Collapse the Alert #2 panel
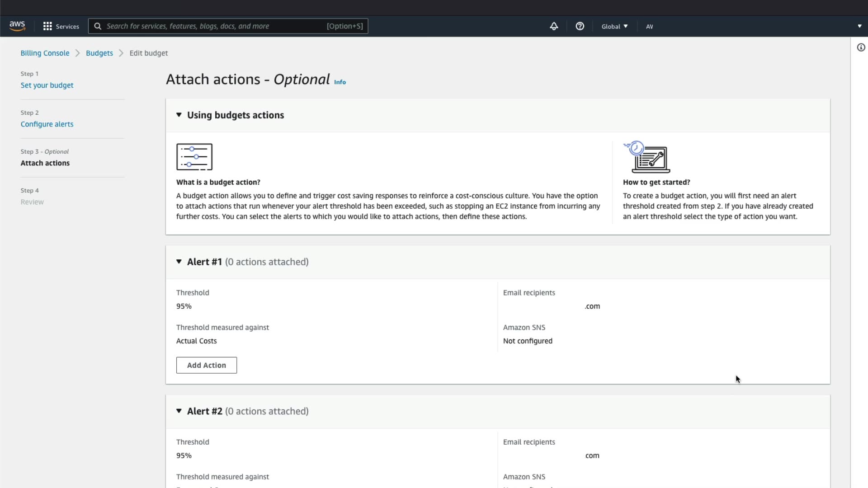868x488 pixels. click(179, 411)
